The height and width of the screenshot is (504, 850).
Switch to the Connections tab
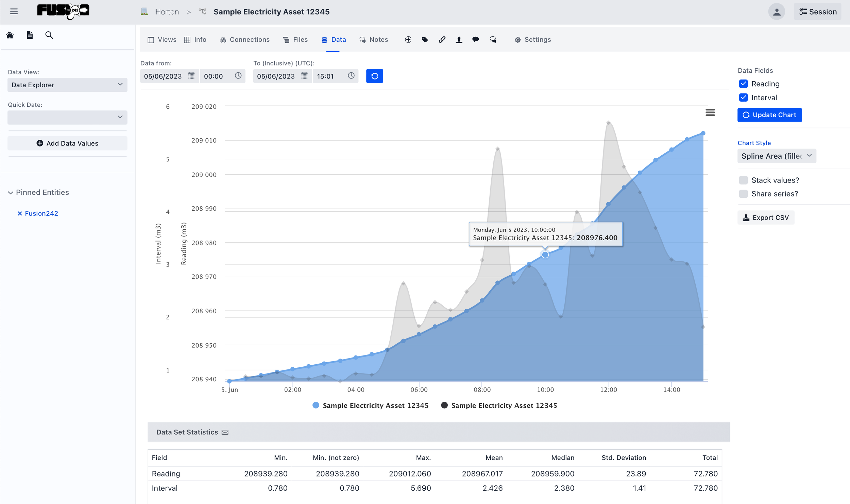(x=245, y=40)
